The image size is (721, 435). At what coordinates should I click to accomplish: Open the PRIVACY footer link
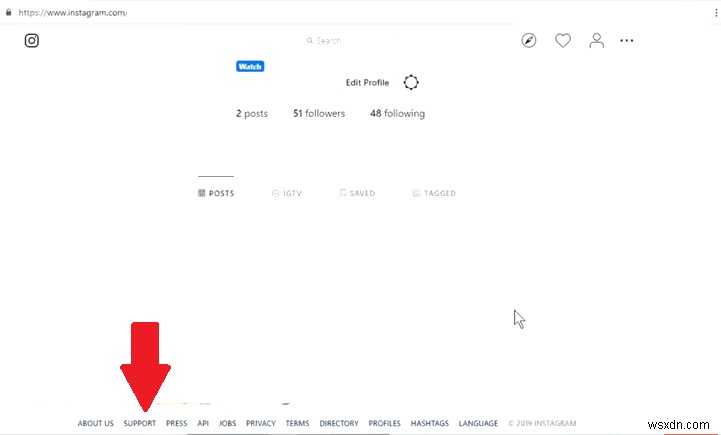261,423
